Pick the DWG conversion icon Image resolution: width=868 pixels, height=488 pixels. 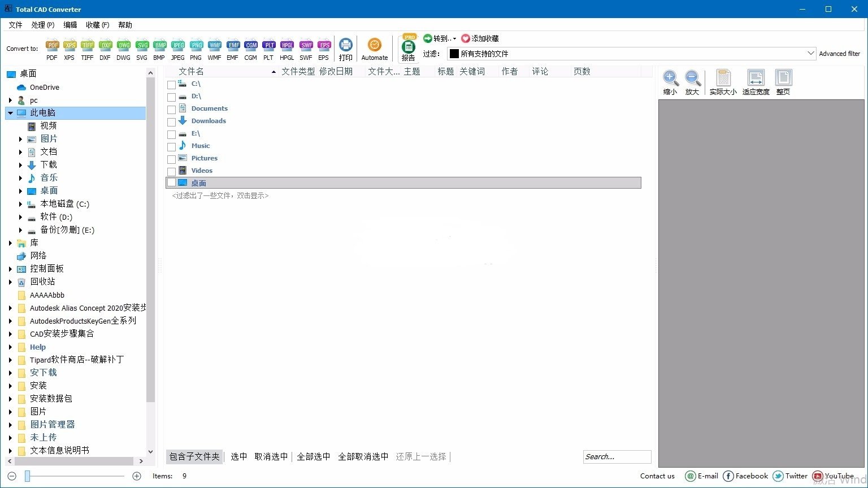pos(124,49)
